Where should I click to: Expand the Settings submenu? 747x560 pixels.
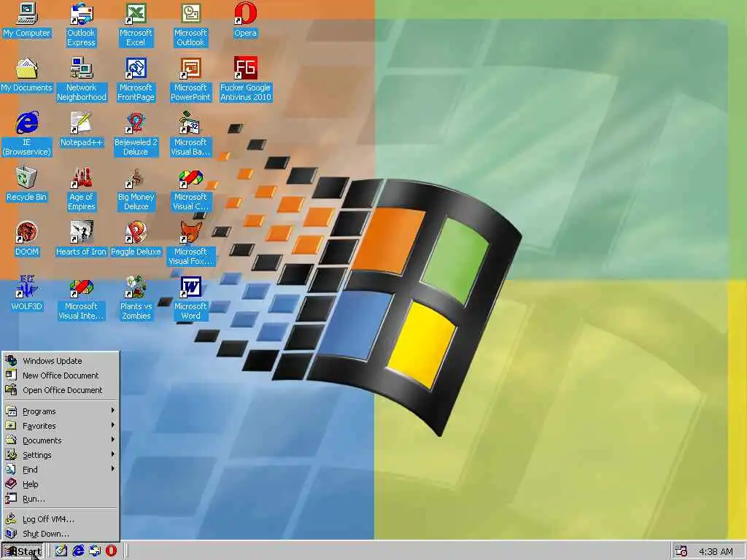pyautogui.click(x=61, y=455)
